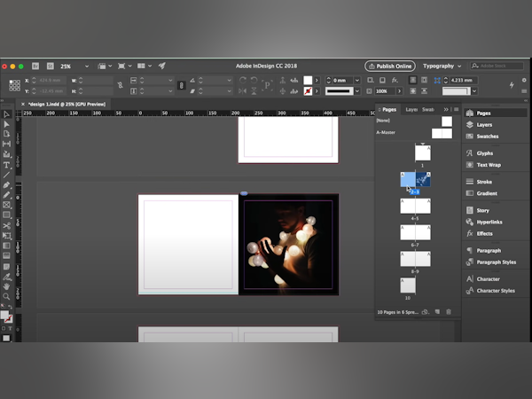Select the Type tool
The width and height of the screenshot is (532, 399).
coord(6,165)
